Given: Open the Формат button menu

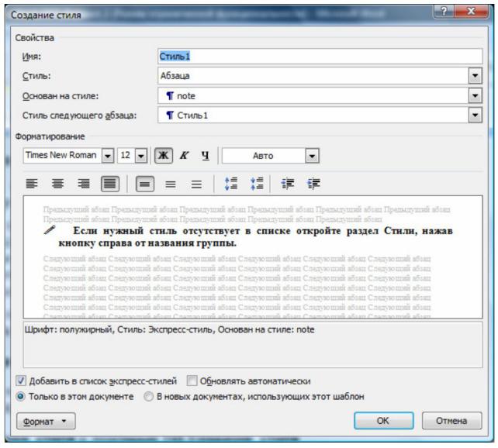Looking at the screenshot, I should [46, 421].
